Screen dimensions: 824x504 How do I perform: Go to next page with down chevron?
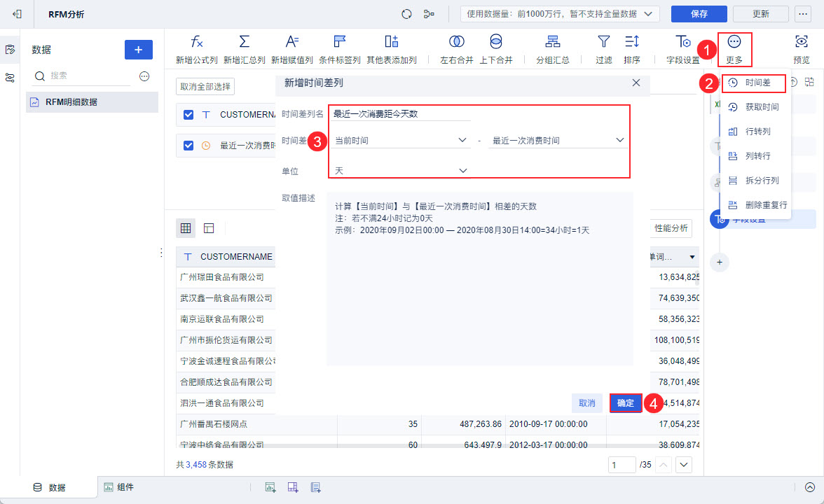[683, 465]
